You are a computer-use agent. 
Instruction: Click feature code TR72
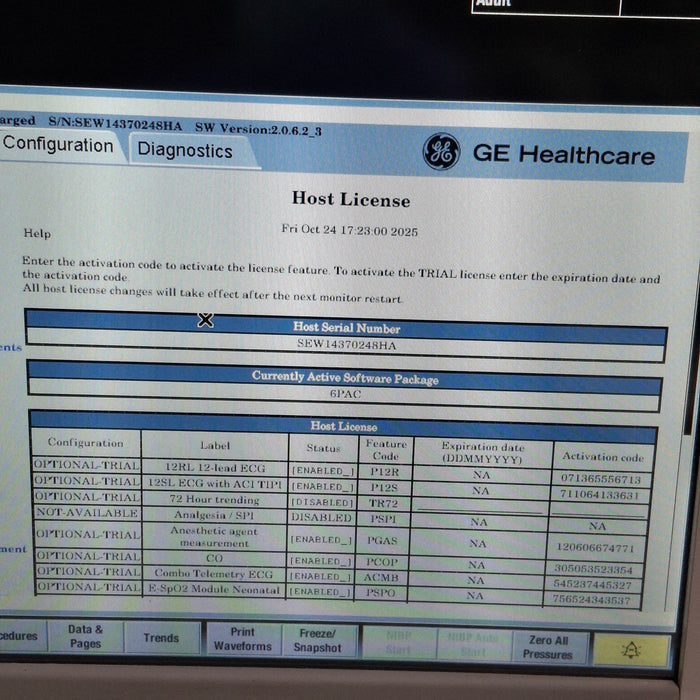(x=383, y=503)
